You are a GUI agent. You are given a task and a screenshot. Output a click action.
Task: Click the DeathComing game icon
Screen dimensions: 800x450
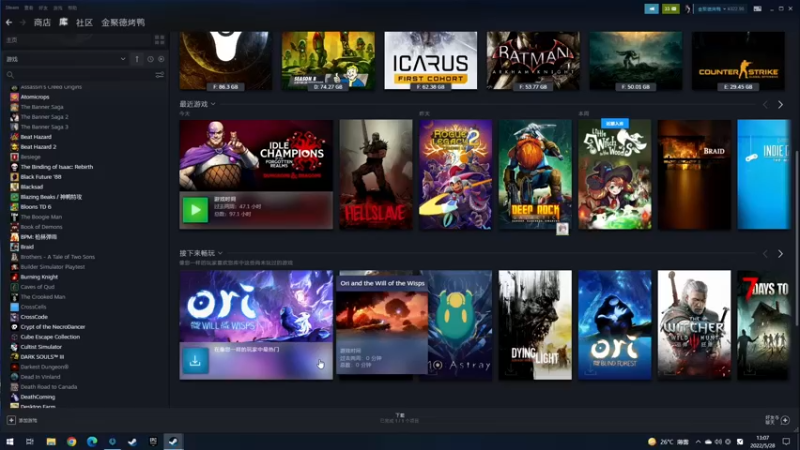(x=14, y=397)
